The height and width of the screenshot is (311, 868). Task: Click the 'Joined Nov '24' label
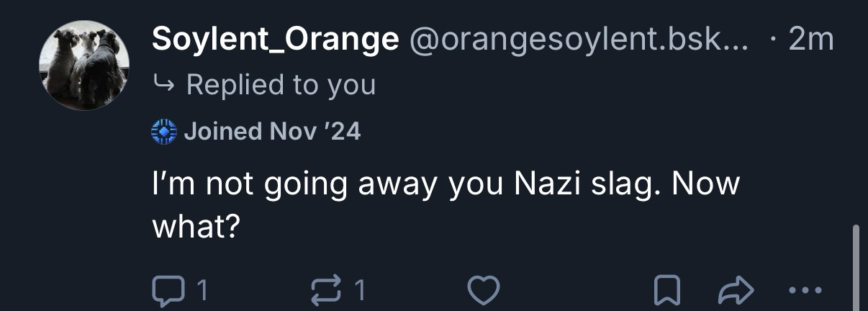pyautogui.click(x=272, y=132)
